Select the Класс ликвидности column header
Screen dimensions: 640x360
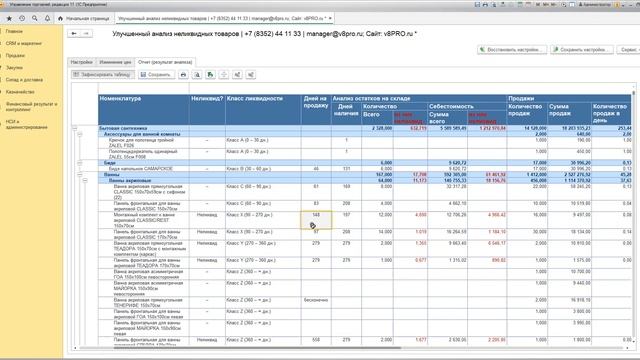pos(263,109)
